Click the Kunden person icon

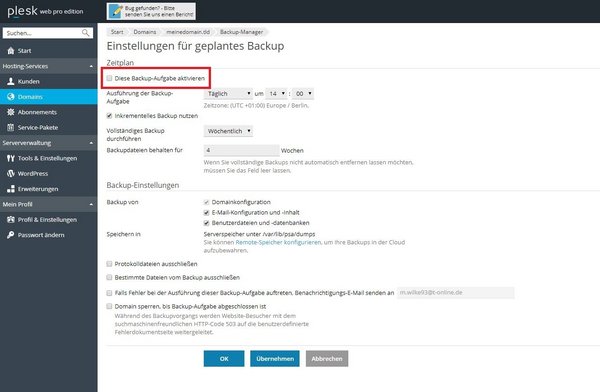(x=11, y=81)
